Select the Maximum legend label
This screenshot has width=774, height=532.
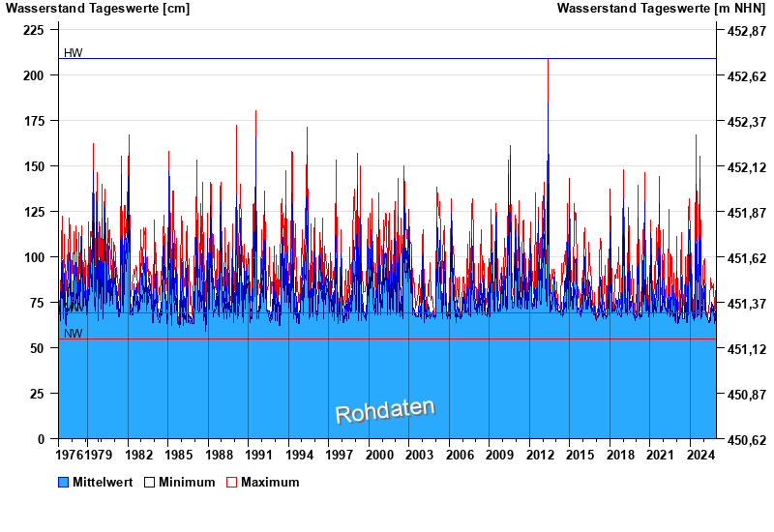[270, 482]
